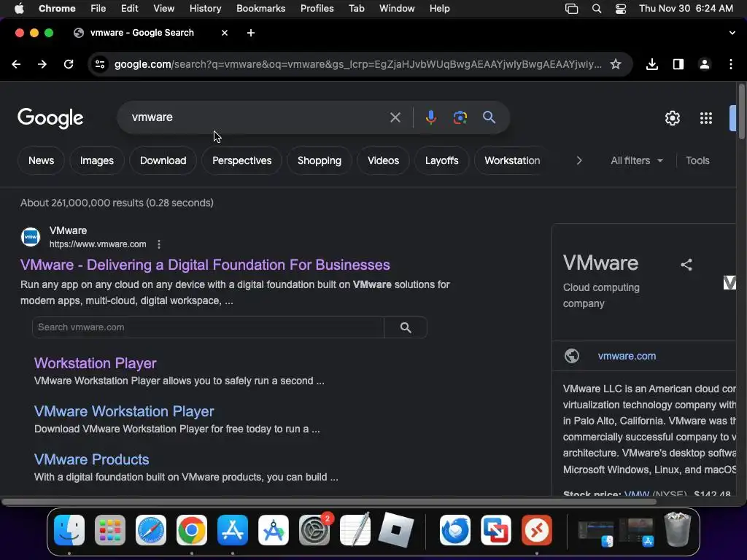Viewport: 747px width, 560px height.
Task: Open the Google apps grid
Action: pos(706,118)
